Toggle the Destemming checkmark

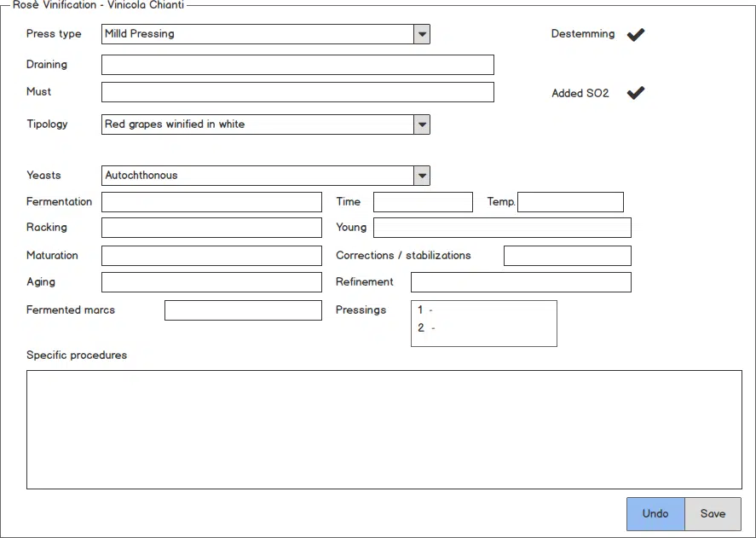[636, 34]
